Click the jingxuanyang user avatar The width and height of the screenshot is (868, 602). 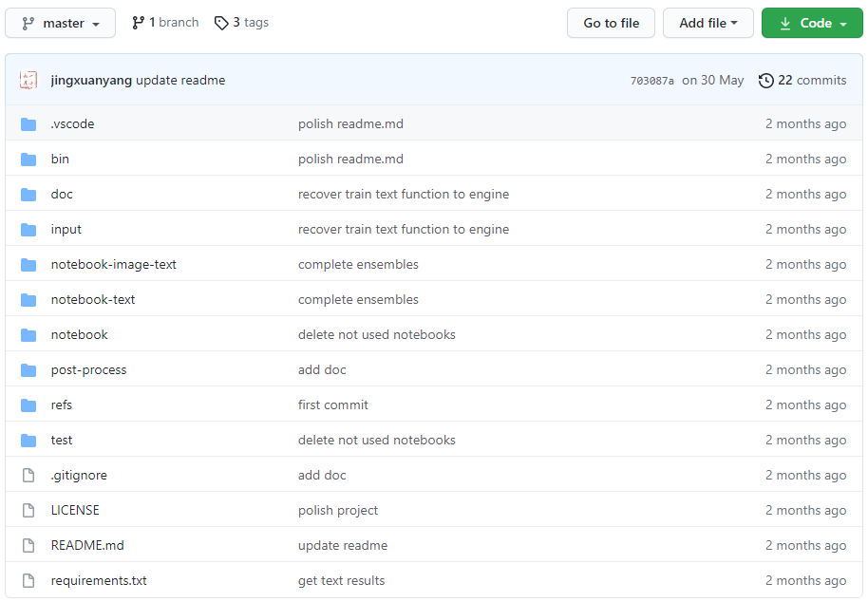(28, 80)
